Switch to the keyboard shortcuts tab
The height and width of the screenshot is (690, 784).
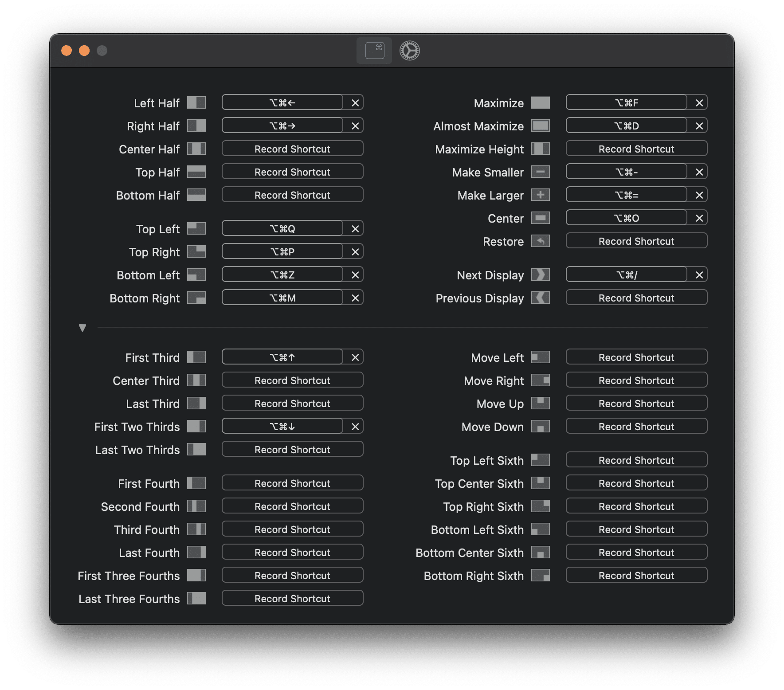374,51
